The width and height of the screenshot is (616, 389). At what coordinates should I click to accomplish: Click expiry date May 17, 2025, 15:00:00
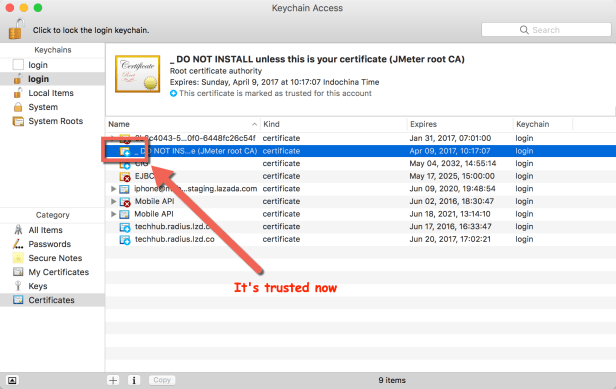pyautogui.click(x=452, y=176)
